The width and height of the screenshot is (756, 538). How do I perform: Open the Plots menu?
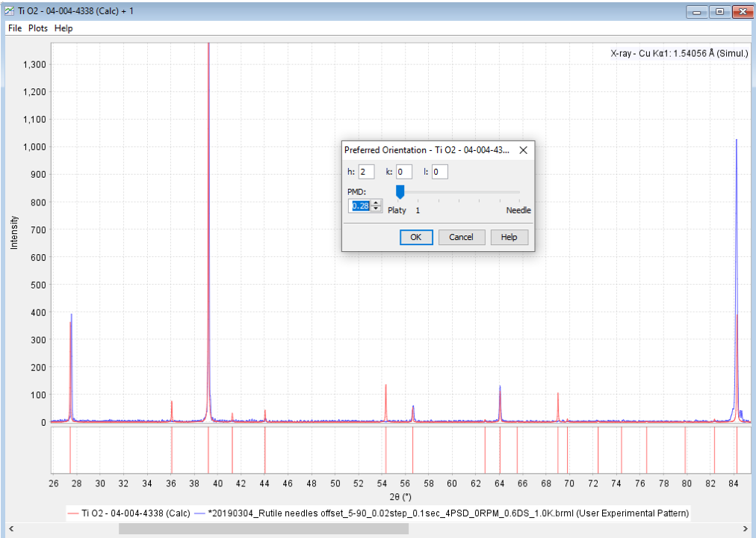(38, 28)
